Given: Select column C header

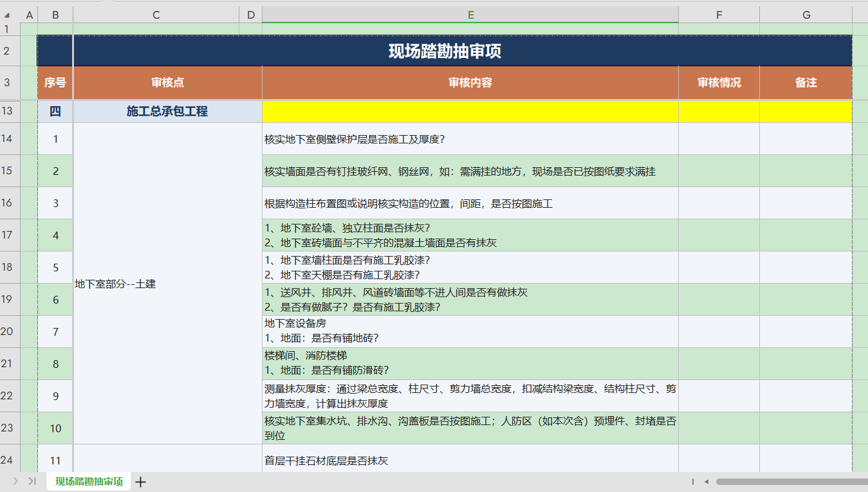Looking at the screenshot, I should coord(156,15).
